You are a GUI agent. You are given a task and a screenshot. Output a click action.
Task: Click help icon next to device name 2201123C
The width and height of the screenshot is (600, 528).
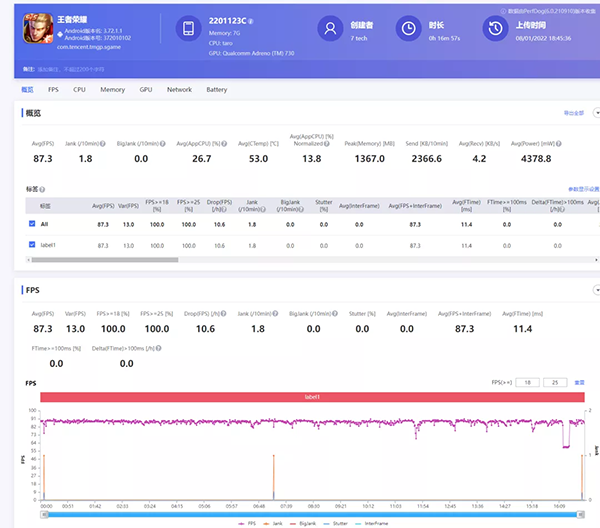(250, 21)
